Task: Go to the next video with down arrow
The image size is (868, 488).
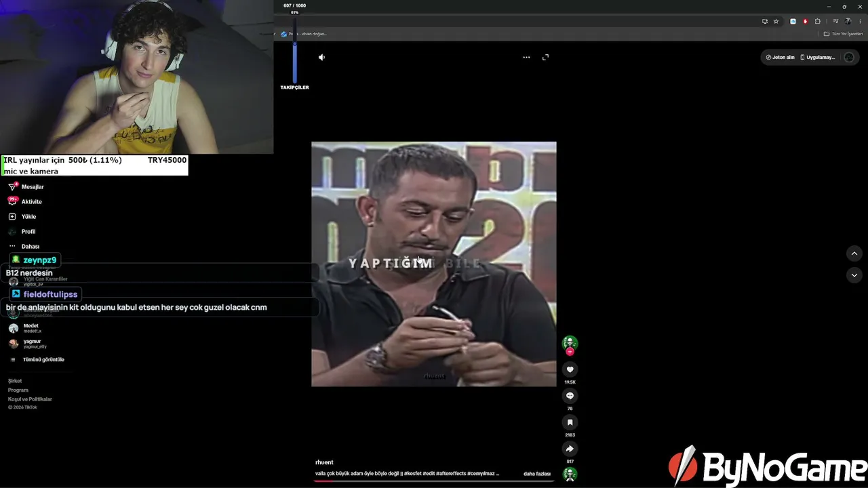Action: 854,275
